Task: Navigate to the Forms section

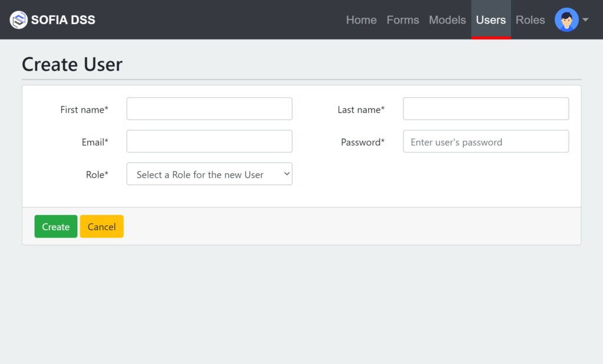Action: 403,19
